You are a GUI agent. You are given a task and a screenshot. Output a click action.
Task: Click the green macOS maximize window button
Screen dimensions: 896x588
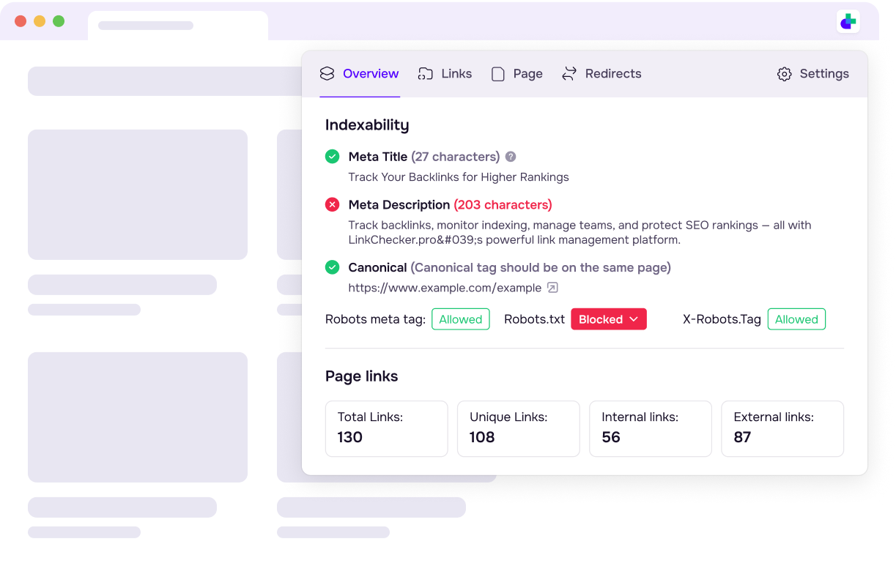point(59,21)
